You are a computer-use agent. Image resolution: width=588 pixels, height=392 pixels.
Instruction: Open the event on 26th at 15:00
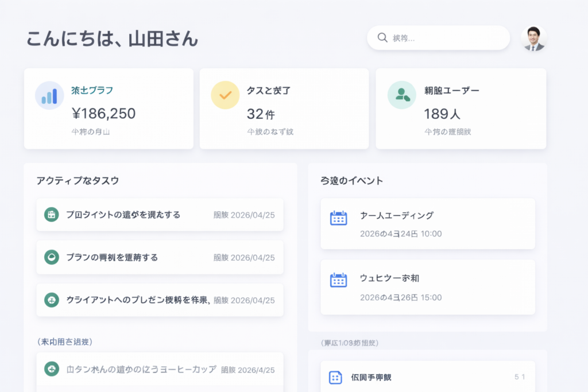428,287
